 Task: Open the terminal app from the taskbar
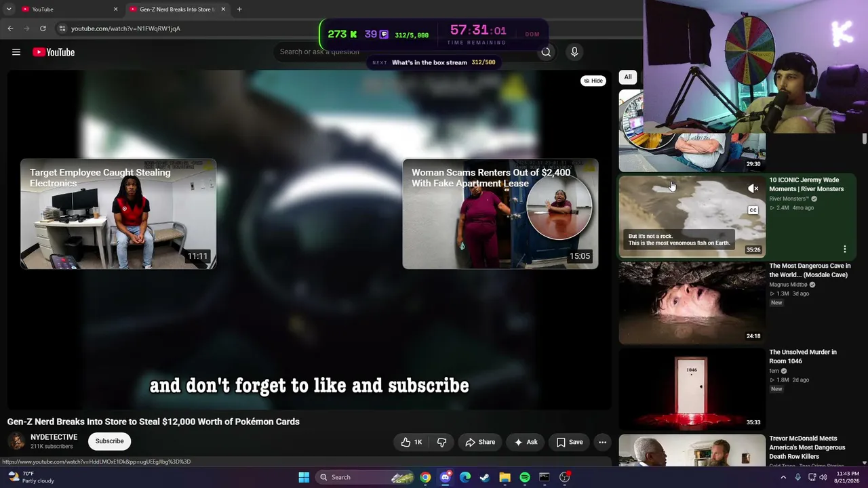pyautogui.click(x=545, y=477)
